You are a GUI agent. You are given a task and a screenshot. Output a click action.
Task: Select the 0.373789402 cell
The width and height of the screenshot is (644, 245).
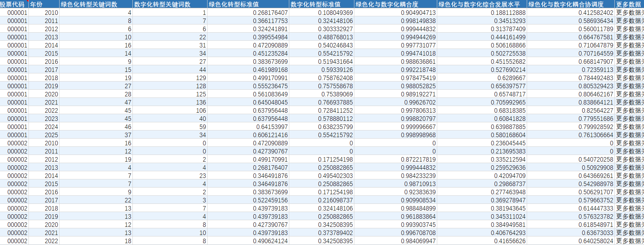click(321, 233)
